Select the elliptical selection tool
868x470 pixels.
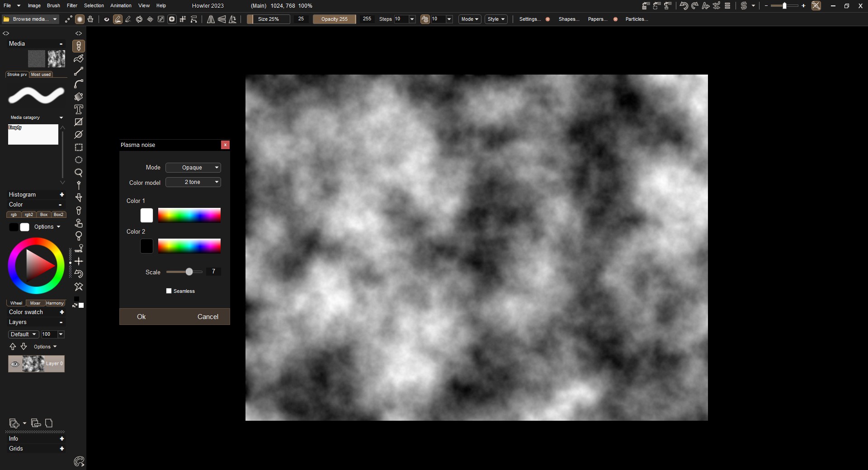79,160
